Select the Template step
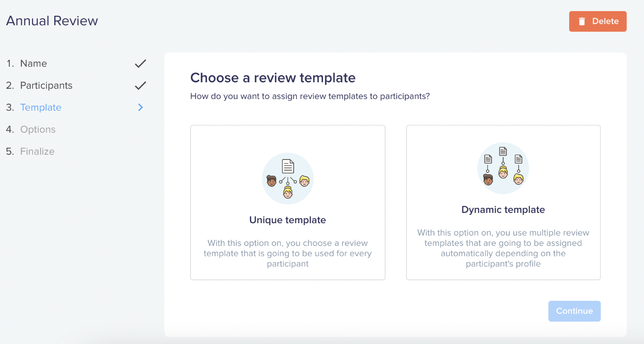Image resolution: width=644 pixels, height=344 pixels. (41, 107)
